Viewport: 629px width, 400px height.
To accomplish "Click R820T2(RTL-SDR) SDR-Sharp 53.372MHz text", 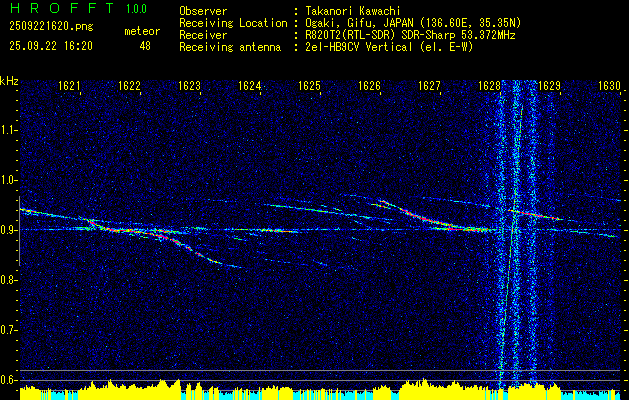I will point(410,35).
